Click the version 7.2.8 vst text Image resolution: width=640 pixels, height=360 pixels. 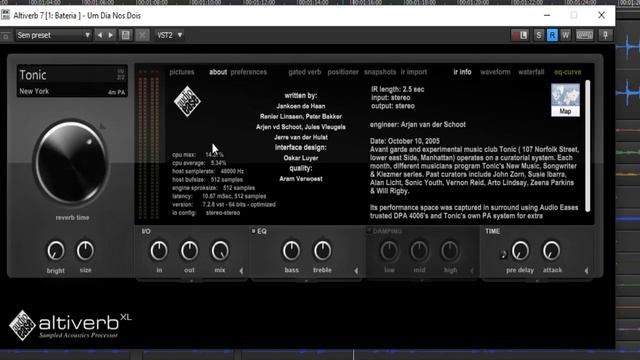pos(224,204)
